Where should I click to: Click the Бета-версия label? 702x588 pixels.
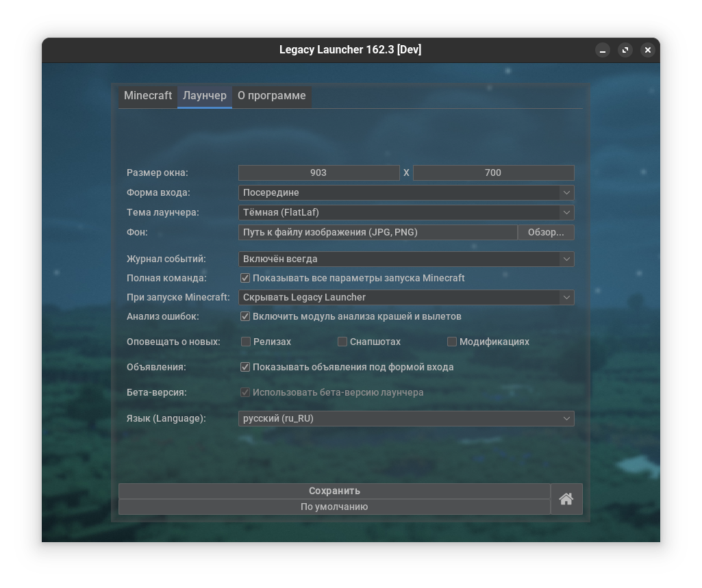[x=156, y=392]
